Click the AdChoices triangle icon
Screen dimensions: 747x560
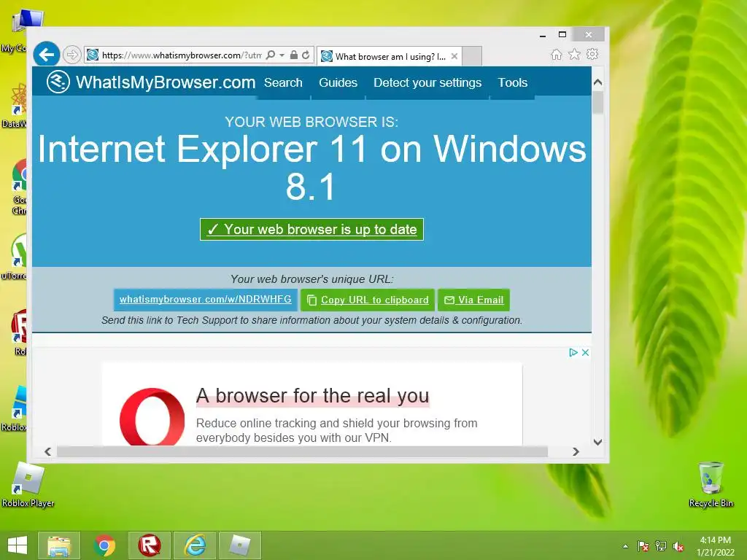(573, 352)
